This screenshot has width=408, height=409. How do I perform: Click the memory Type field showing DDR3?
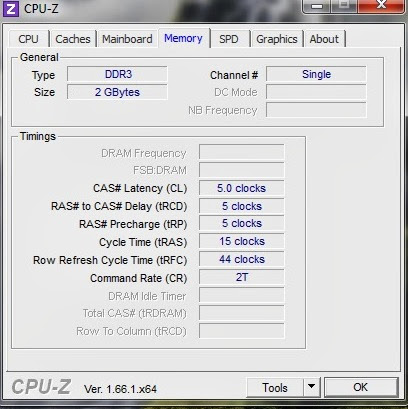tap(117, 74)
